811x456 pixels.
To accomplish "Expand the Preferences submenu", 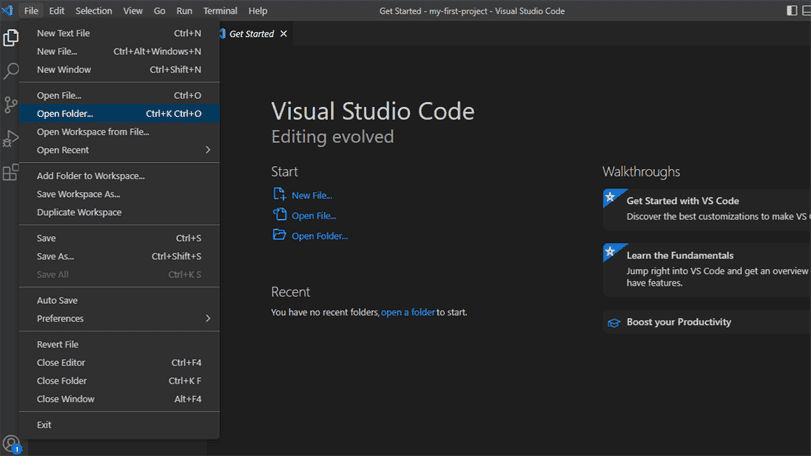I will click(x=119, y=318).
